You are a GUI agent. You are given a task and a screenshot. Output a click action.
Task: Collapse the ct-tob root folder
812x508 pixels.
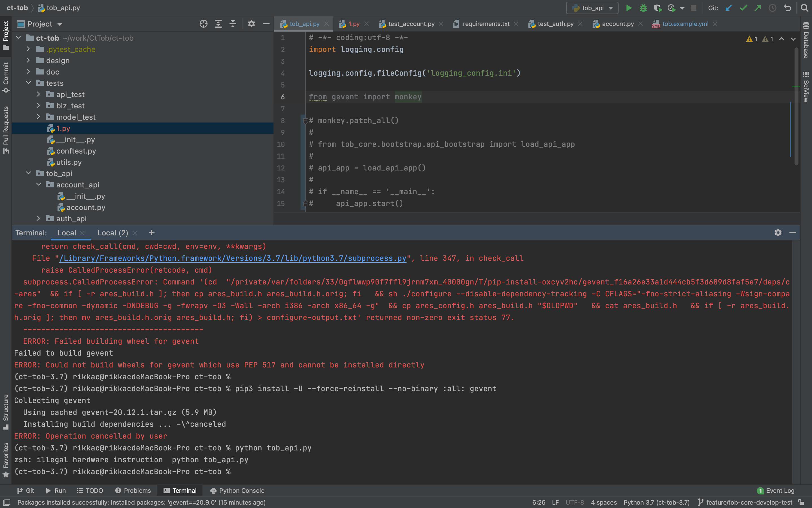pyautogui.click(x=19, y=38)
